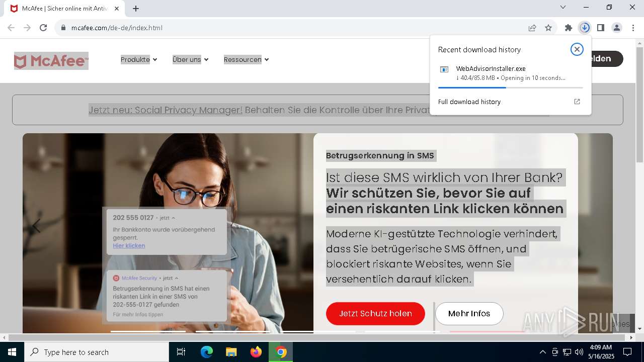The image size is (644, 362).
Task: Open the extensions puzzle icon
Action: click(569, 28)
